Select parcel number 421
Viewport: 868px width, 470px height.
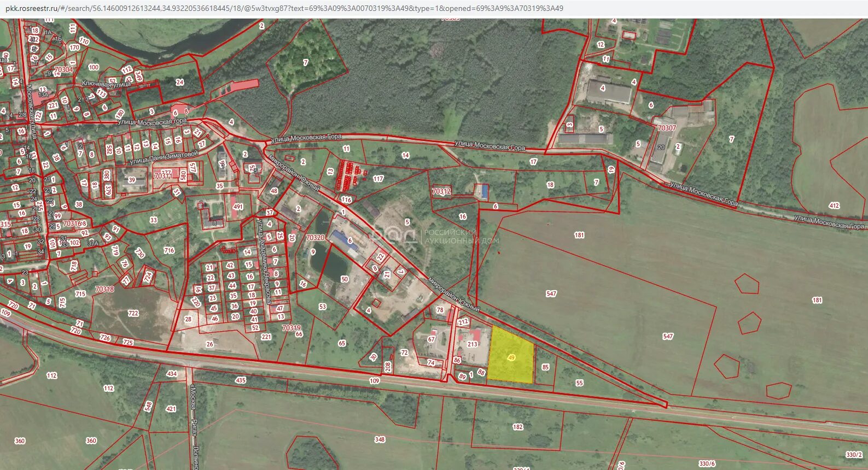pyautogui.click(x=171, y=409)
